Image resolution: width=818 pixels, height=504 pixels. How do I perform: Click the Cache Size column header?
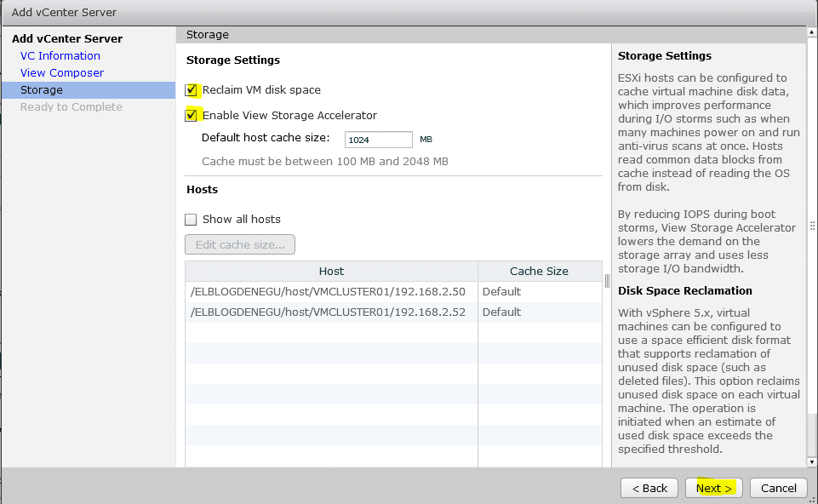click(x=539, y=271)
